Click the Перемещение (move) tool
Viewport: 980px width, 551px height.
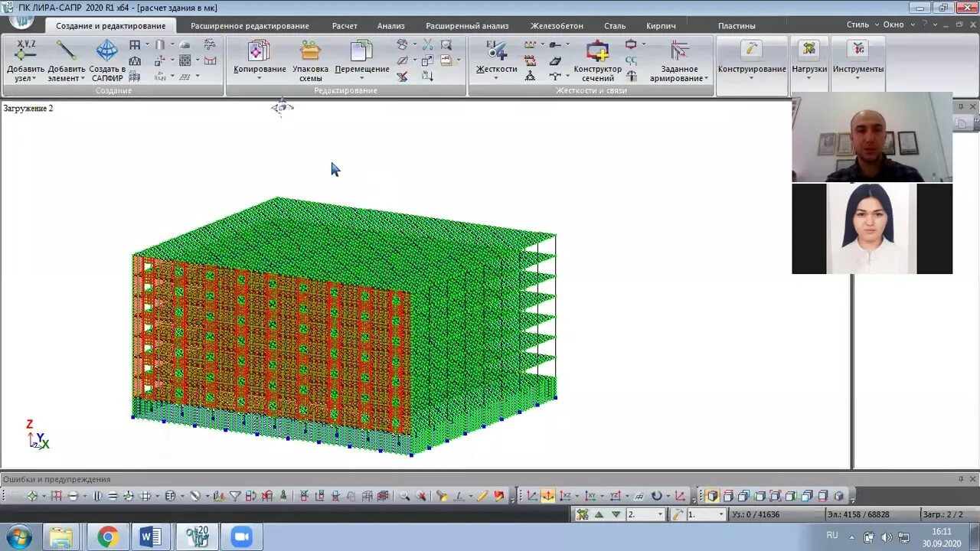click(361, 60)
